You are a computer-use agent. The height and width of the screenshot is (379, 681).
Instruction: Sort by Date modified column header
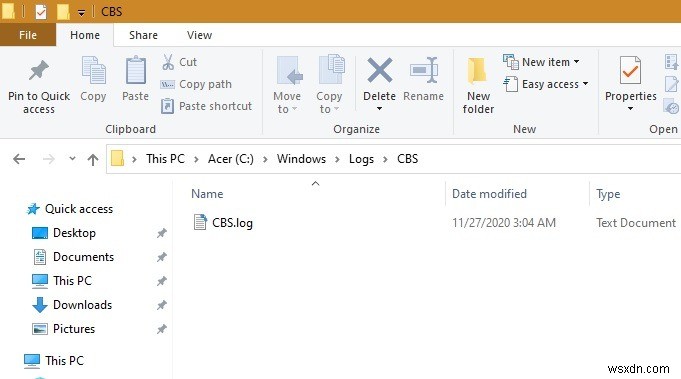click(489, 194)
